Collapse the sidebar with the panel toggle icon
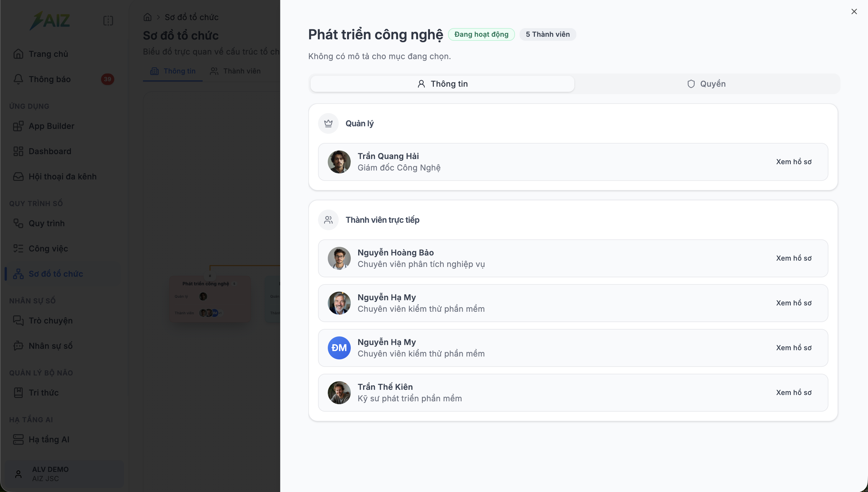868x492 pixels. pos(108,21)
